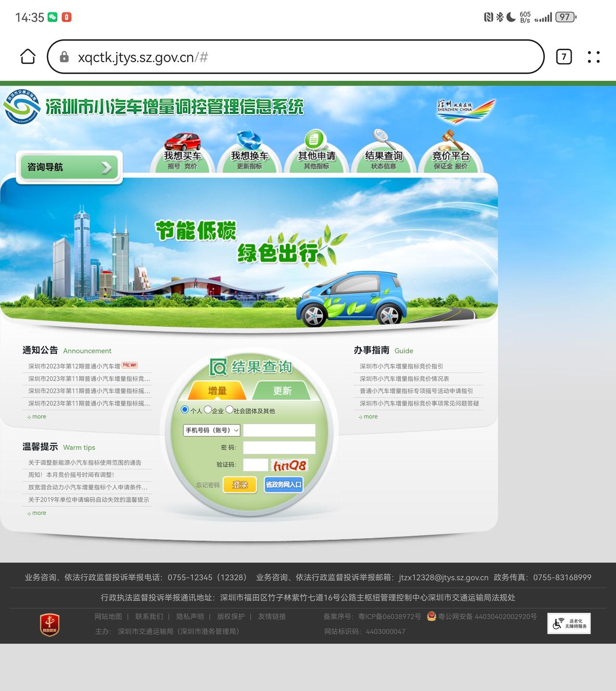Click 网站地图 footer link
The width and height of the screenshot is (616, 691).
point(108,616)
